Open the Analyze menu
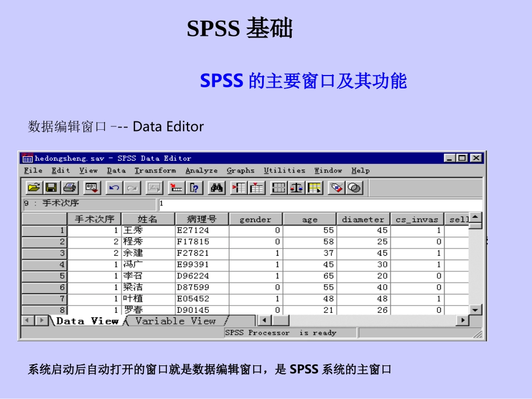The width and height of the screenshot is (532, 399). [202, 171]
